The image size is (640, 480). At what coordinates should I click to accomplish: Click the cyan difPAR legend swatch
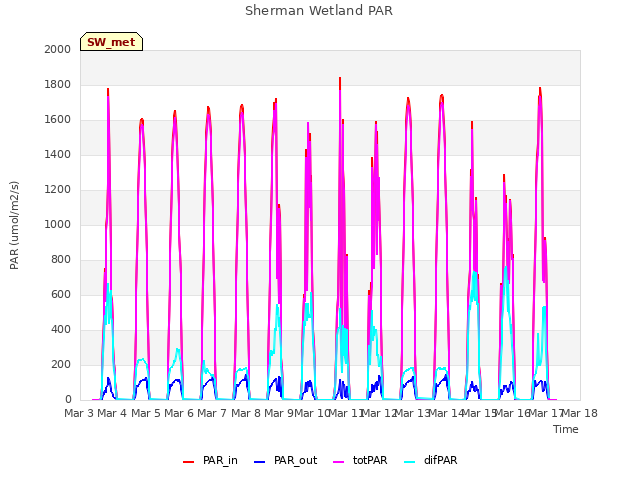pyautogui.click(x=410, y=462)
